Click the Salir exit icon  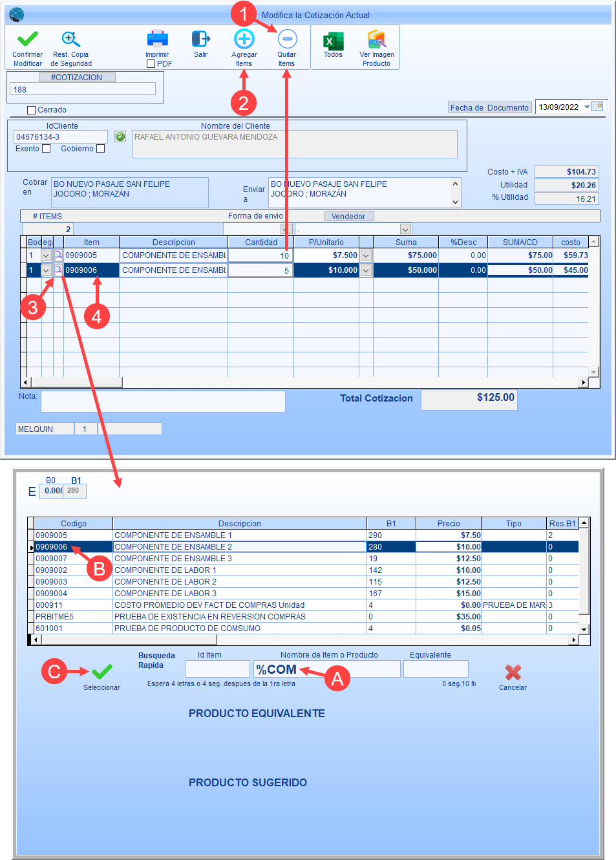coord(200,39)
